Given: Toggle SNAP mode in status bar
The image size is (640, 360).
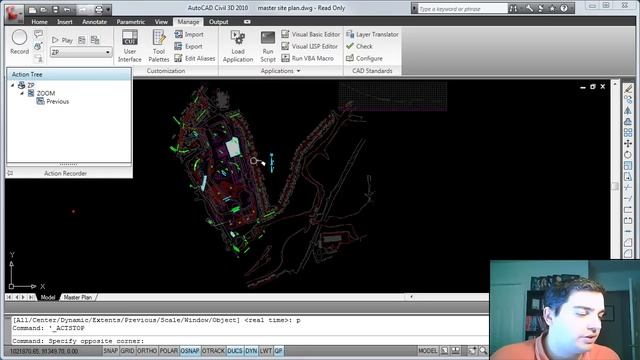Looking at the screenshot, I should click(111, 351).
